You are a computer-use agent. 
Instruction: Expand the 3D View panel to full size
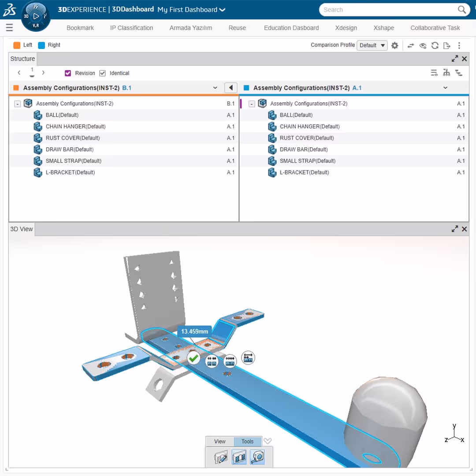[454, 229]
